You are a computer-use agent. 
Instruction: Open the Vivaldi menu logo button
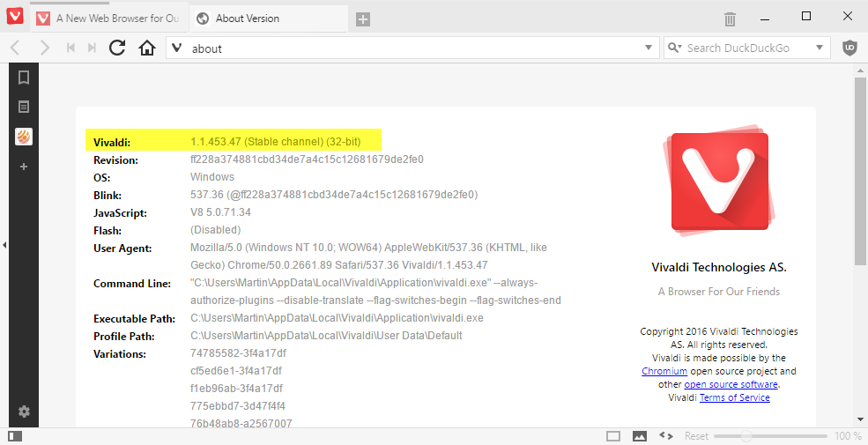point(15,16)
